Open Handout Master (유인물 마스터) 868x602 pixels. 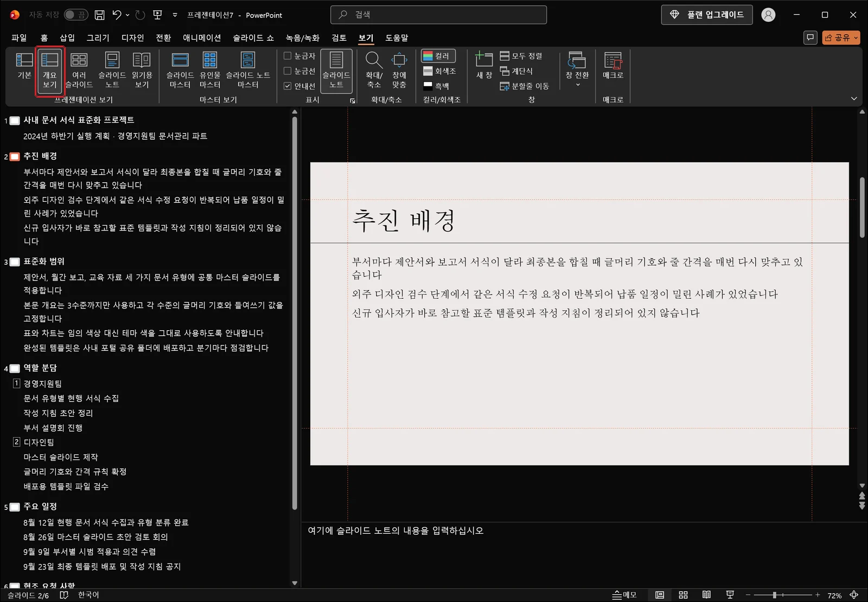pyautogui.click(x=210, y=71)
